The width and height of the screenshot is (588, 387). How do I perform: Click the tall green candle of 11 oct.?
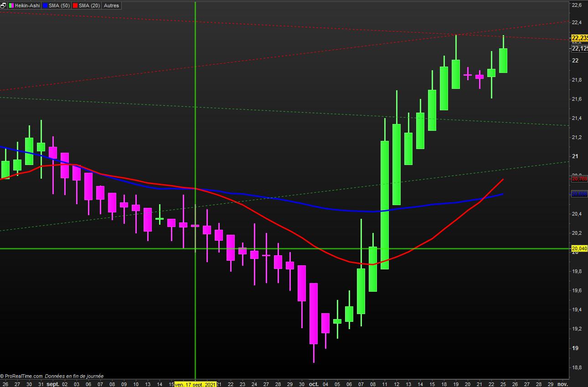click(x=385, y=205)
